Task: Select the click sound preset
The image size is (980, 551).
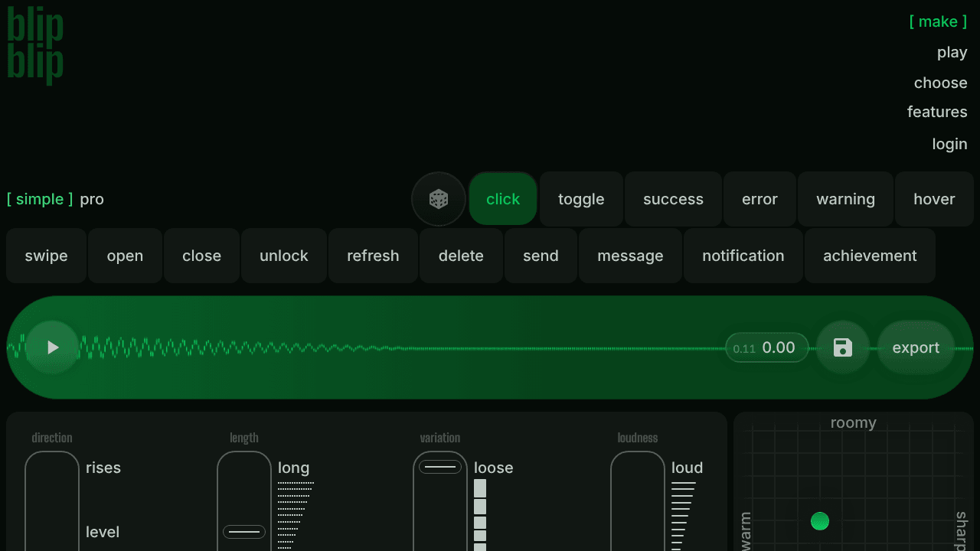Action: 503,199
